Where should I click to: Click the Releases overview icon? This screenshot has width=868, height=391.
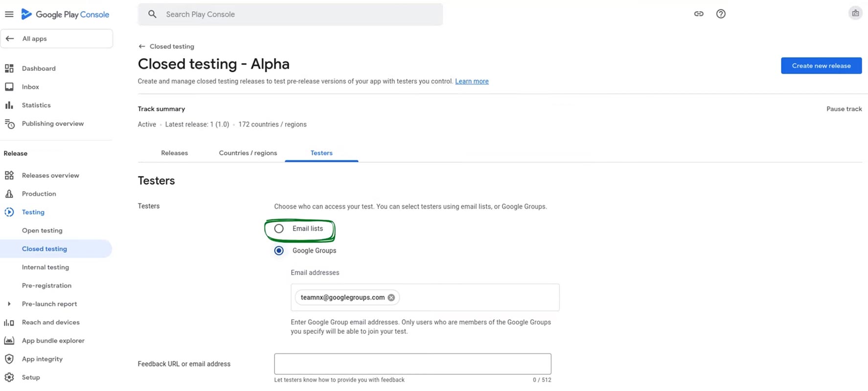coord(9,175)
